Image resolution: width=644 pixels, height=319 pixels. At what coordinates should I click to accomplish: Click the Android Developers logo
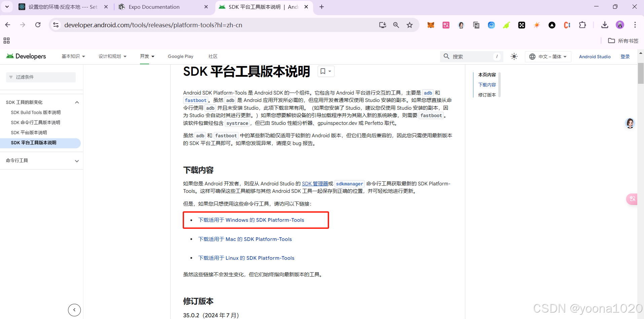point(26,56)
